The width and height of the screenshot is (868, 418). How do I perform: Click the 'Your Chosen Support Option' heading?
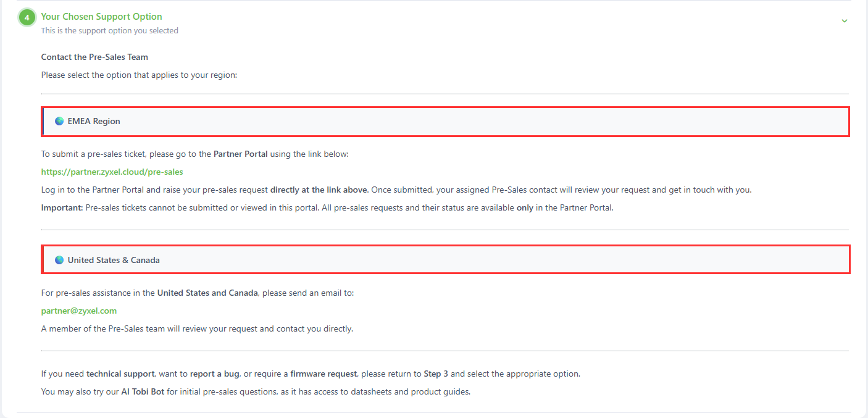(x=102, y=17)
